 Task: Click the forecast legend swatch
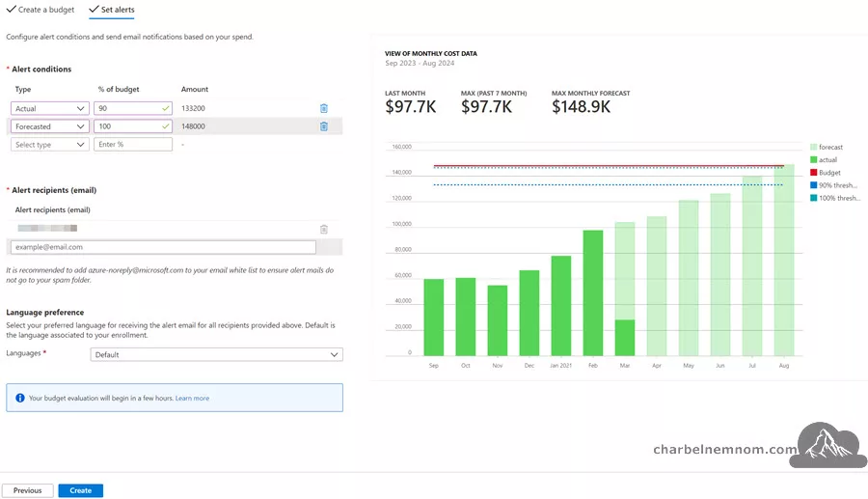click(813, 147)
